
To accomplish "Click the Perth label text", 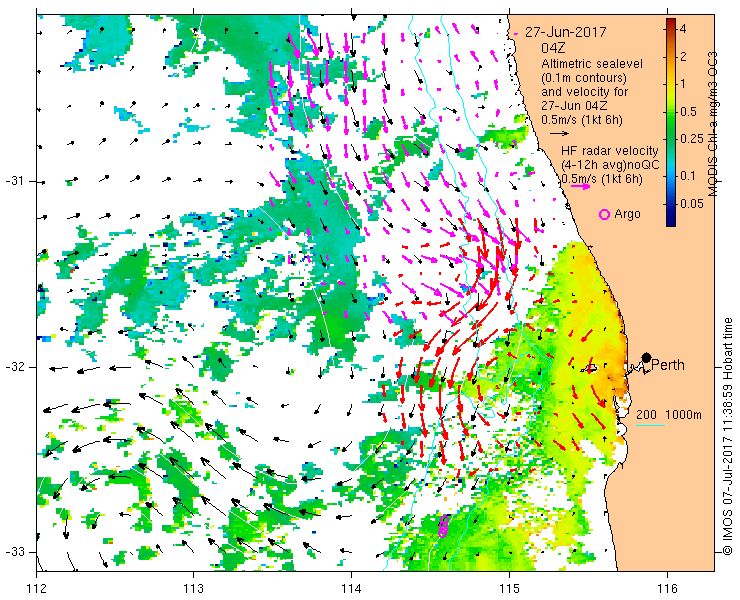I will (668, 365).
